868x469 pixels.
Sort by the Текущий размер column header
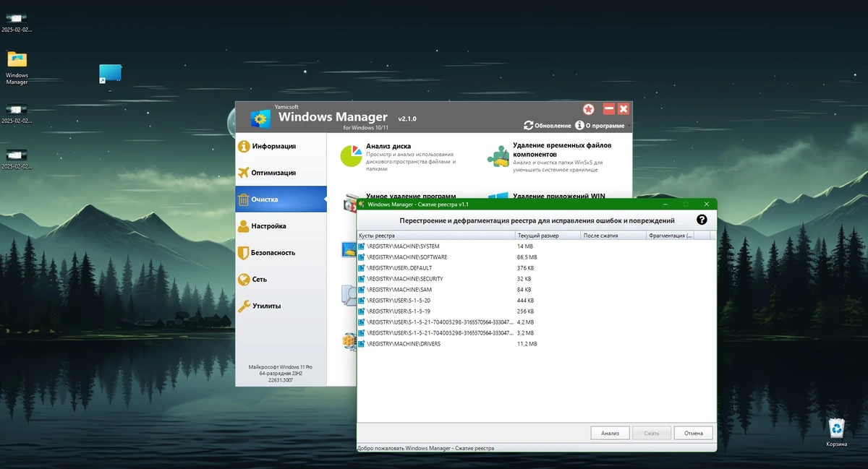point(548,236)
